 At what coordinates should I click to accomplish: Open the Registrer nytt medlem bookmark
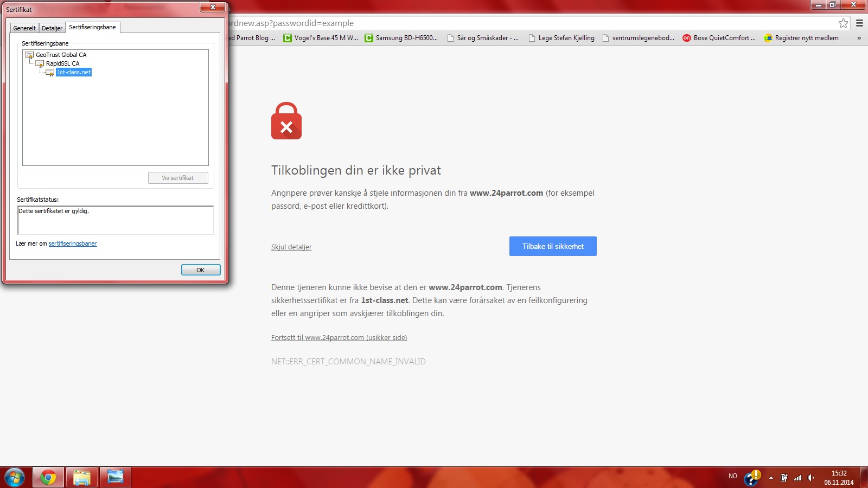801,38
